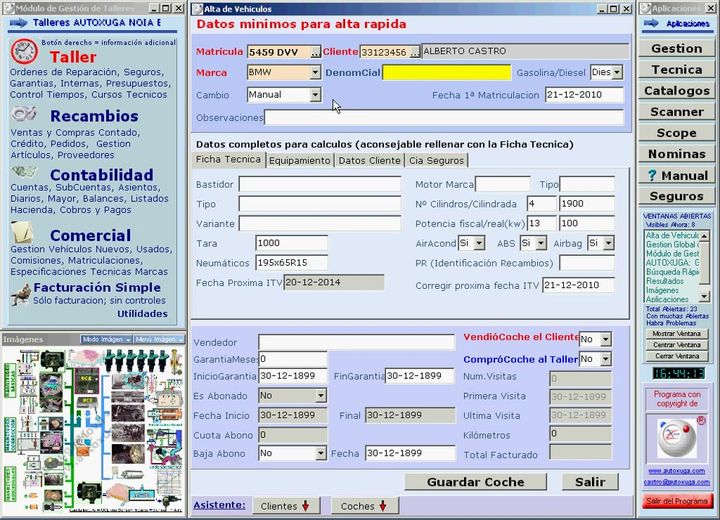Click the Autoxuga logo ball image

tap(676, 438)
